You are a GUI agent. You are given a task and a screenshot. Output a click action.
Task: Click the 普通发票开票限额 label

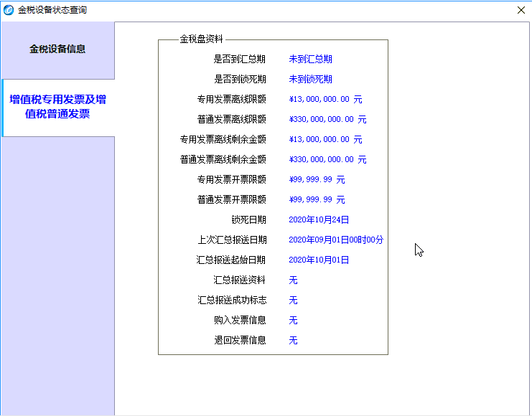(231, 199)
